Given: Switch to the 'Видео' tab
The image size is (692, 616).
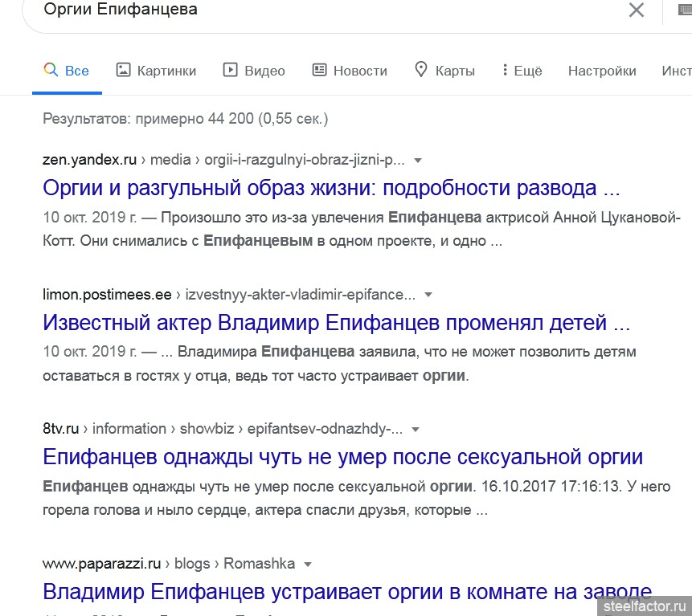Looking at the screenshot, I should (x=254, y=71).
